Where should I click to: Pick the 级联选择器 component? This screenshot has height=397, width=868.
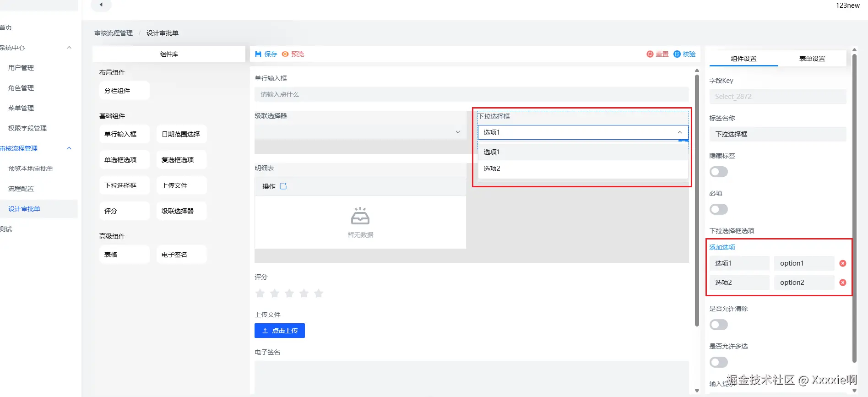[x=182, y=211]
